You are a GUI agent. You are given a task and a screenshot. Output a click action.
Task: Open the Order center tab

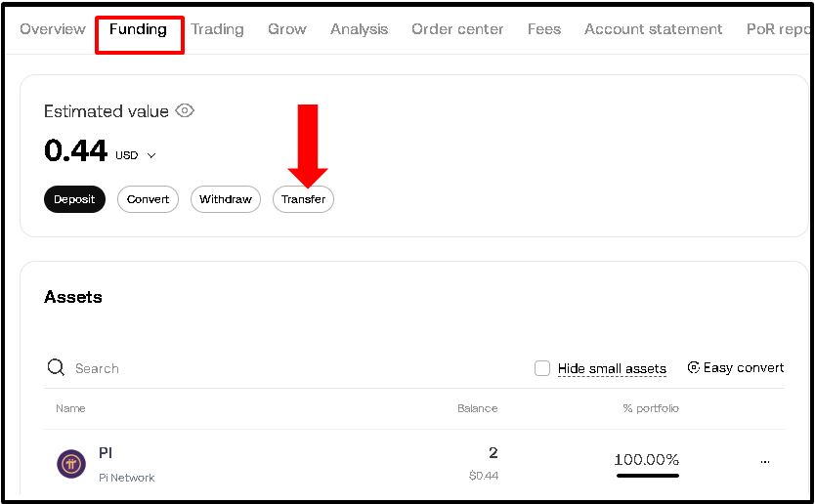457,29
